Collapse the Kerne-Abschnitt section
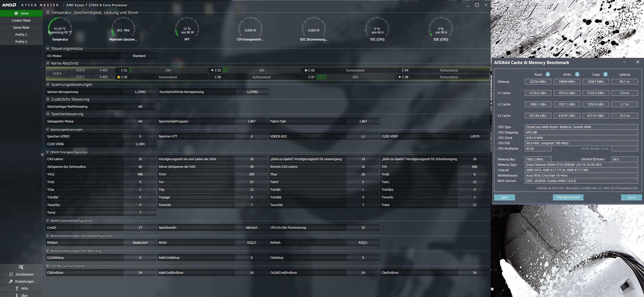 pos(48,63)
